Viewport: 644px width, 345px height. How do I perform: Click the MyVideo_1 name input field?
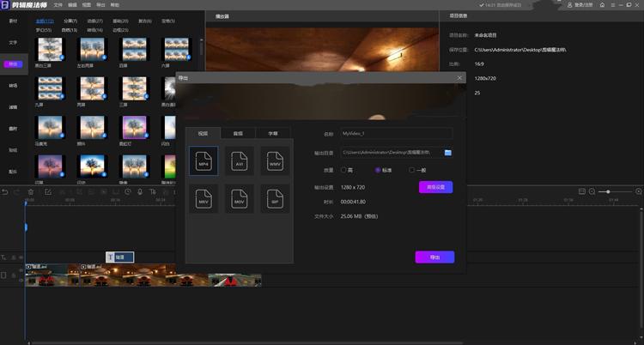click(397, 134)
